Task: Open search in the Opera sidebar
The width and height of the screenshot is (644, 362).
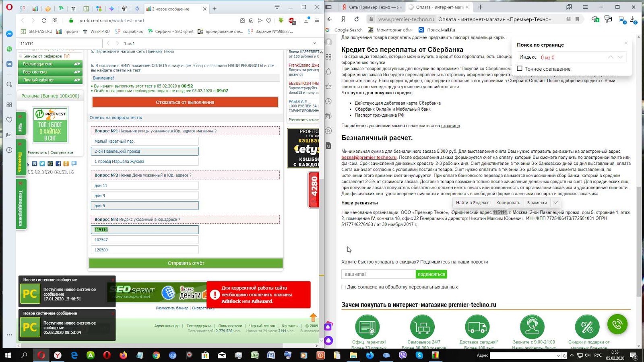Action: pyautogui.click(x=9, y=84)
